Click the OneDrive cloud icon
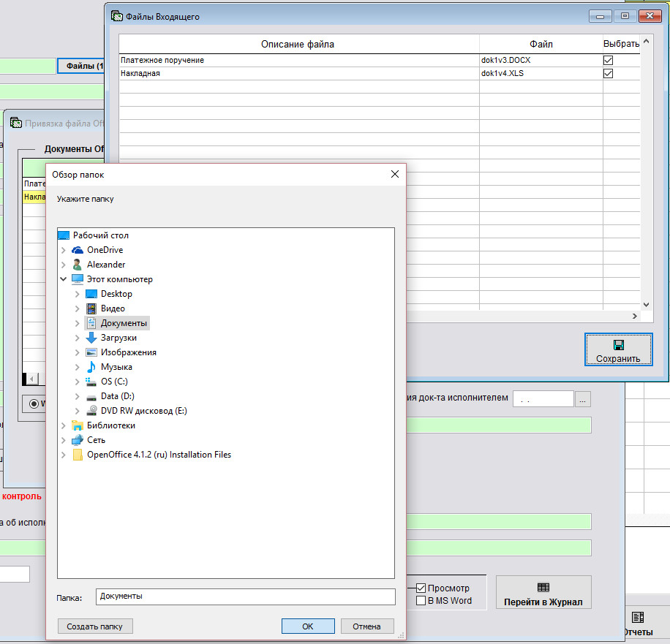Image resolution: width=670 pixels, height=644 pixels. tap(78, 250)
